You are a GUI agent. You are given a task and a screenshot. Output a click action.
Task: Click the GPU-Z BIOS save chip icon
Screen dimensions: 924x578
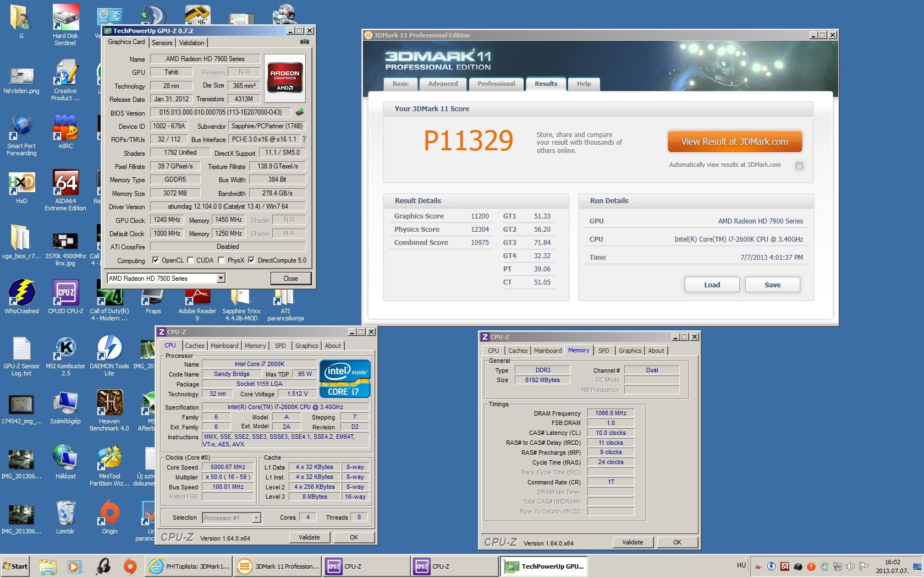coord(300,112)
